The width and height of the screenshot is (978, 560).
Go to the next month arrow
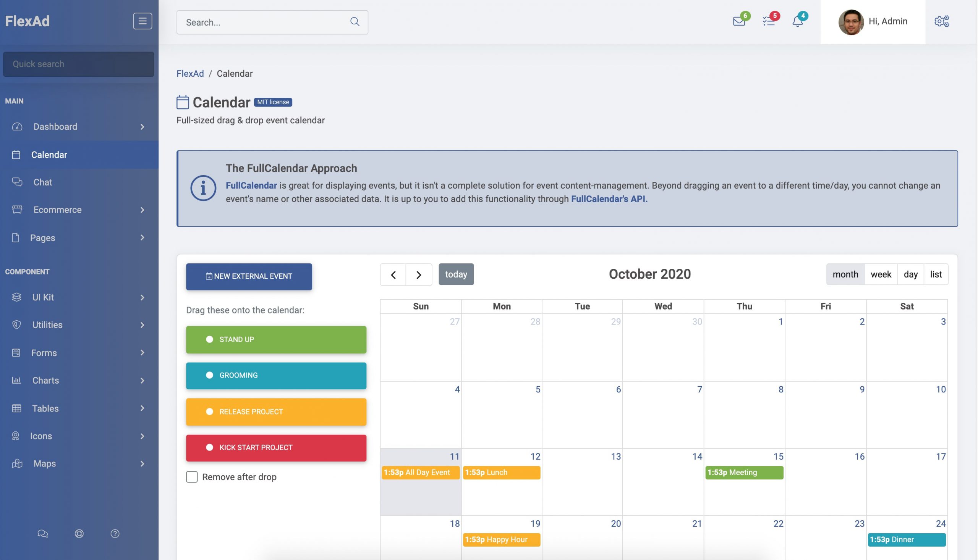tap(419, 274)
